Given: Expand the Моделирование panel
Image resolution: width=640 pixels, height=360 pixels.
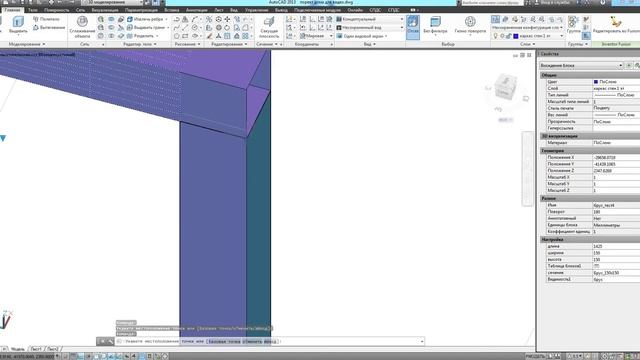Looking at the screenshot, I should 27,44.
